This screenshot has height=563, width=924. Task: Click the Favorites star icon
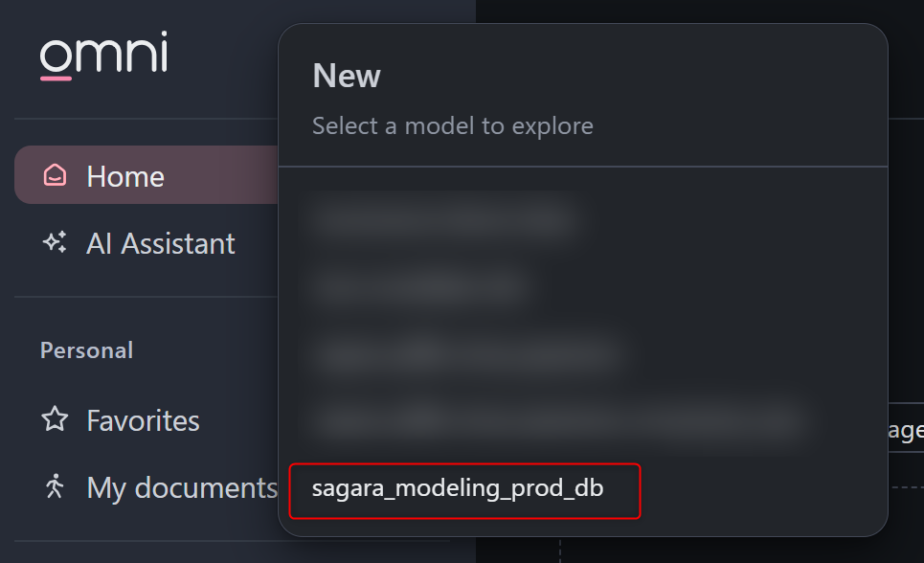tap(55, 419)
